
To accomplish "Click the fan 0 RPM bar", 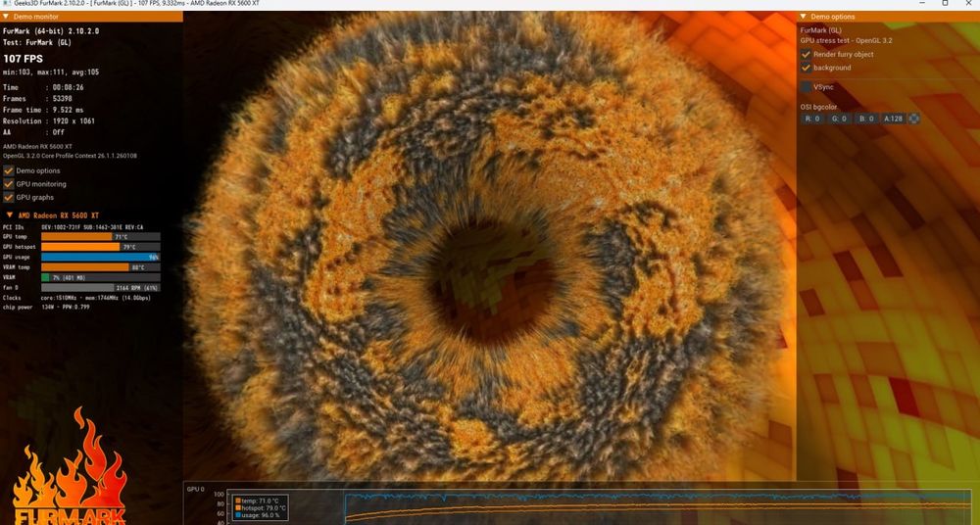I will pos(101,288).
